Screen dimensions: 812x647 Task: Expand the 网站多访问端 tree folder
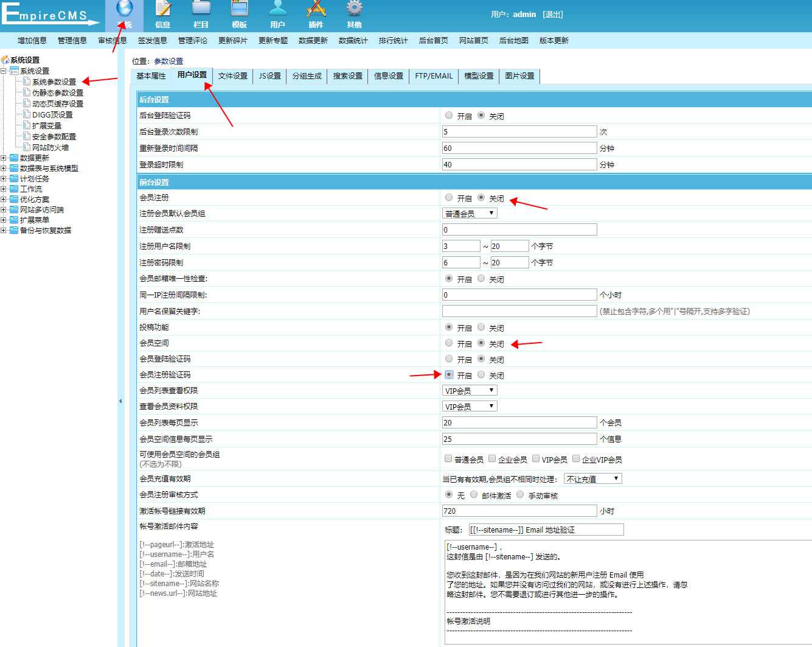point(4,210)
